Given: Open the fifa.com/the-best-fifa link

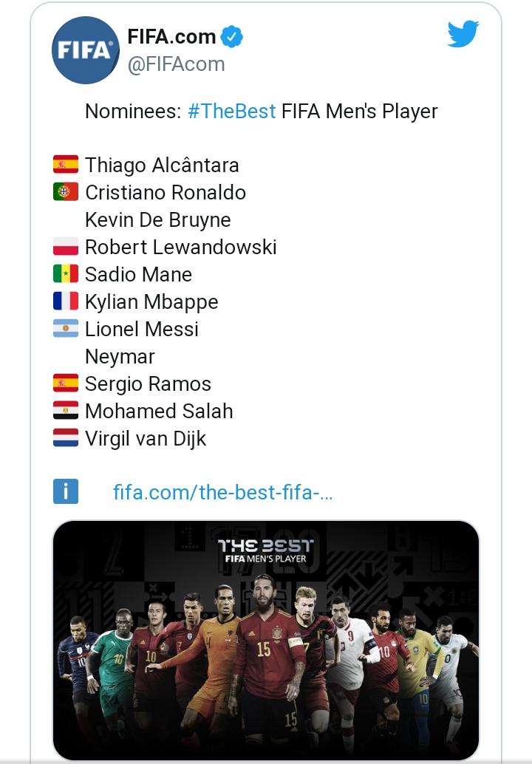Looking at the screenshot, I should (x=222, y=493).
